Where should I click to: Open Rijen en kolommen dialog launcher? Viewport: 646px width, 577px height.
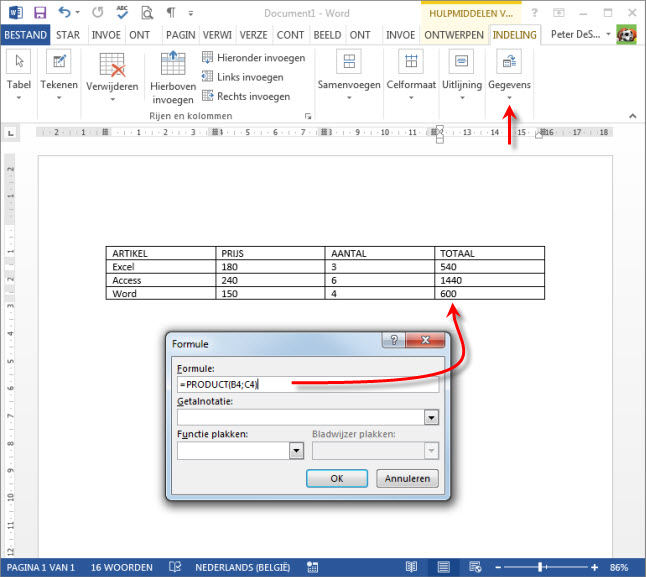[x=308, y=116]
